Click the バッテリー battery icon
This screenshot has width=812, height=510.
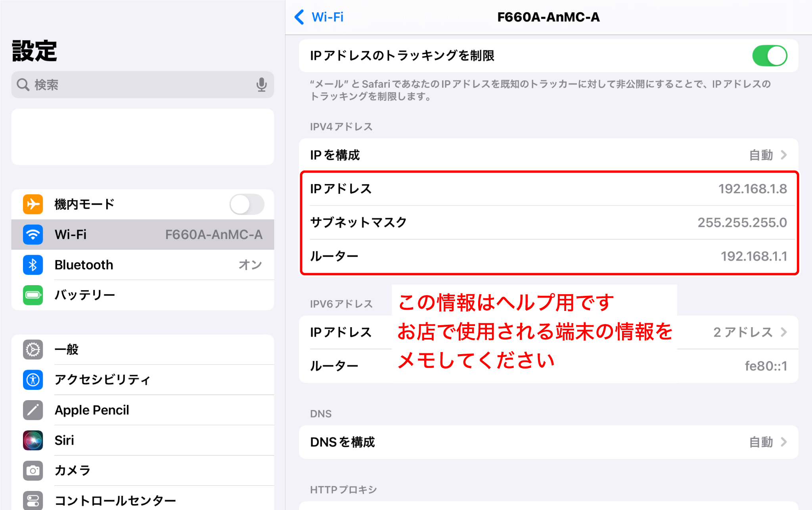(33, 295)
